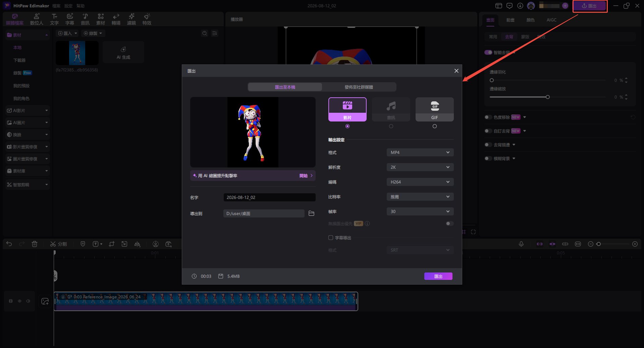Expand the 智慧剪輯 sidebar section
Screen dimensions: 644x348
pos(28,185)
